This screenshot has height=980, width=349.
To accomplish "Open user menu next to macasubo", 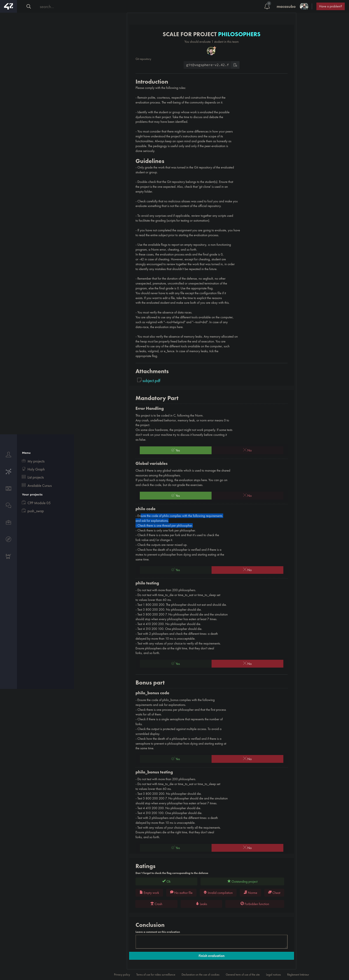I will (x=304, y=7).
